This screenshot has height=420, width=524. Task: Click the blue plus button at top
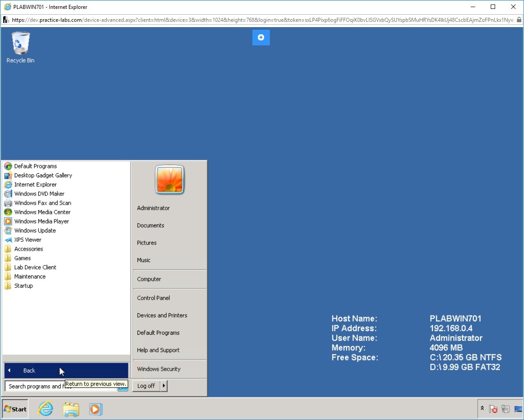coord(261,37)
